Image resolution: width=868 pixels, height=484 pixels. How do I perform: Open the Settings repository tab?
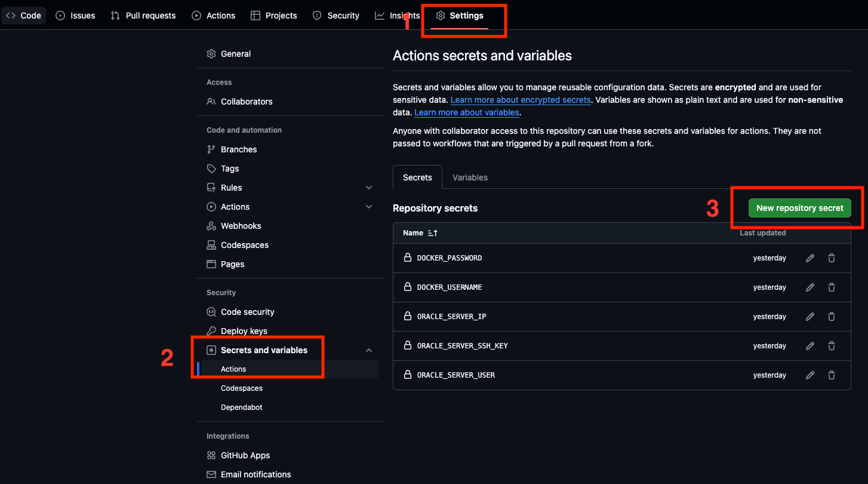(x=460, y=16)
